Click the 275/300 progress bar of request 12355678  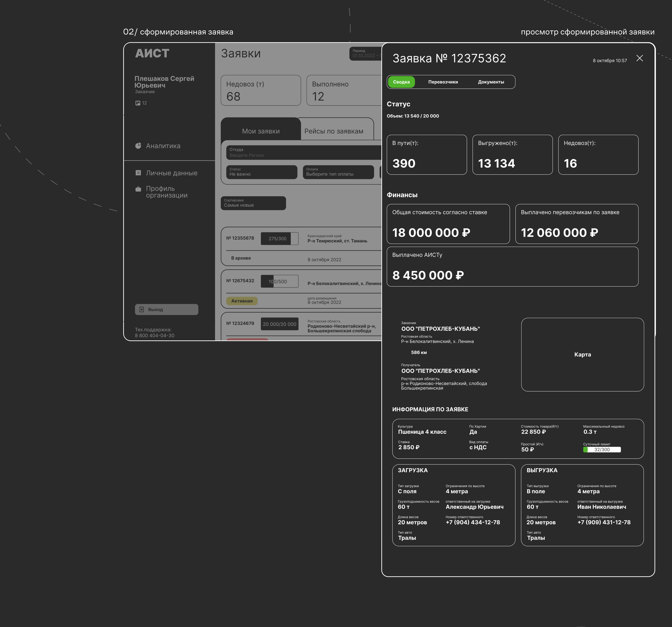279,238
